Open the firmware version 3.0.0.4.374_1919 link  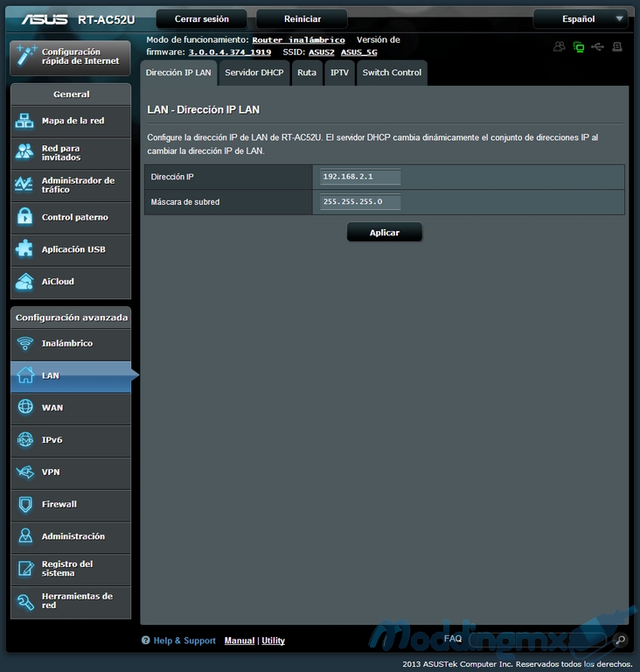230,52
